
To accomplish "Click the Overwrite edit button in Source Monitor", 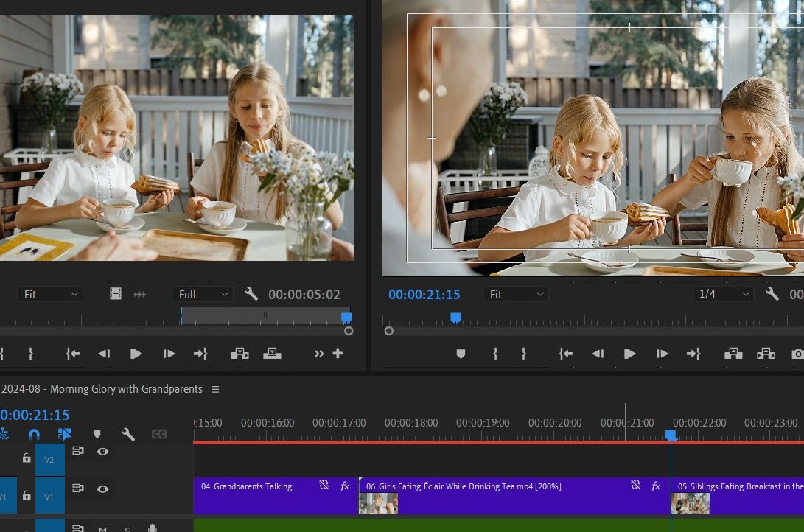I will click(x=272, y=354).
